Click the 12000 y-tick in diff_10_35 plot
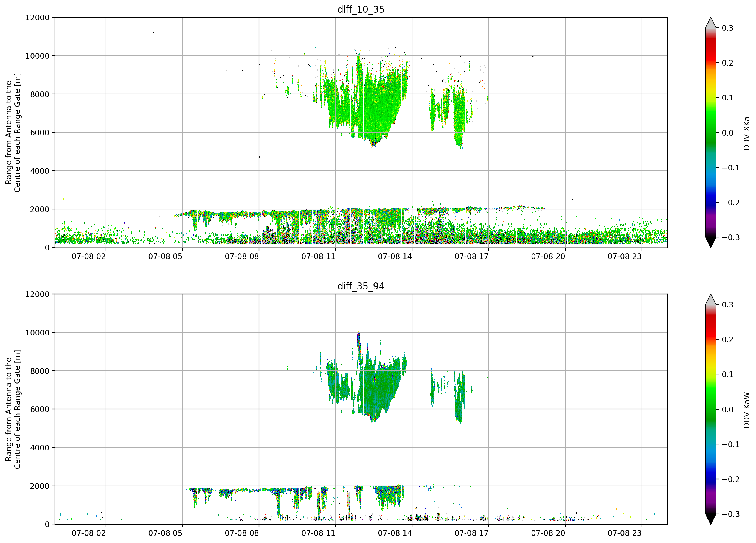Image resolution: width=756 pixels, height=543 pixels. click(37, 17)
